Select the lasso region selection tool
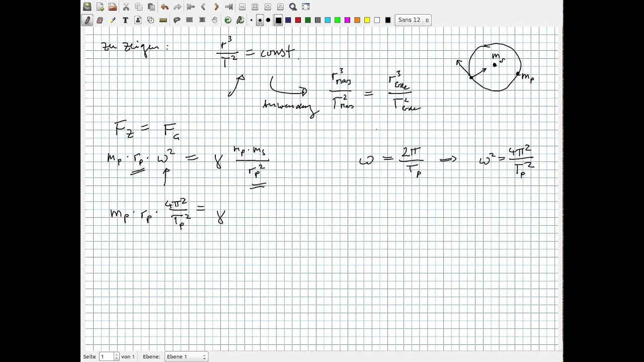This screenshot has width=644, height=362. 177,20
